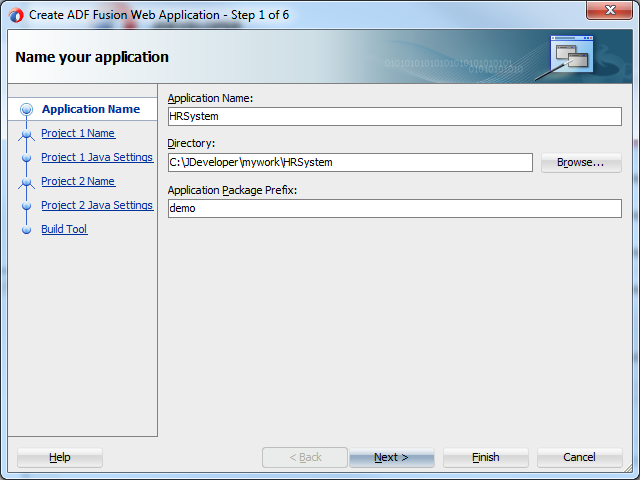The height and width of the screenshot is (480, 640).
Task: Click the 'Application Package Prefix:' label
Action: (x=232, y=190)
